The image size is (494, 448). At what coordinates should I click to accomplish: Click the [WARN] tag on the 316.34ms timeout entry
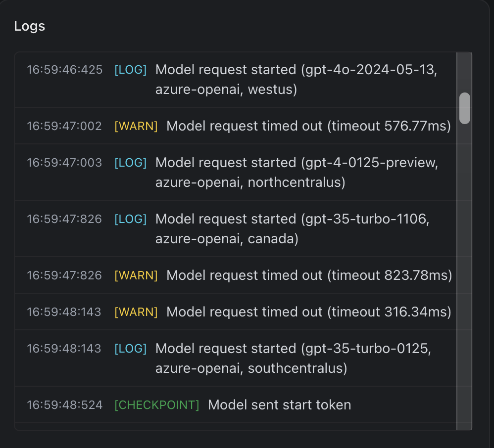pyautogui.click(x=136, y=312)
